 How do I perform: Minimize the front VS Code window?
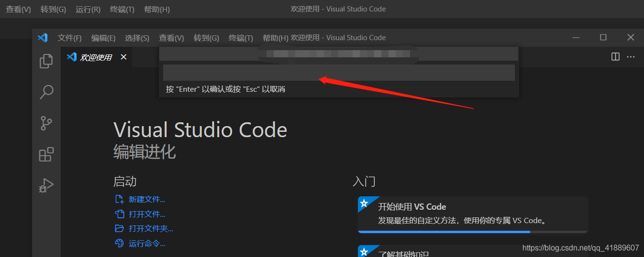pyautogui.click(x=576, y=38)
